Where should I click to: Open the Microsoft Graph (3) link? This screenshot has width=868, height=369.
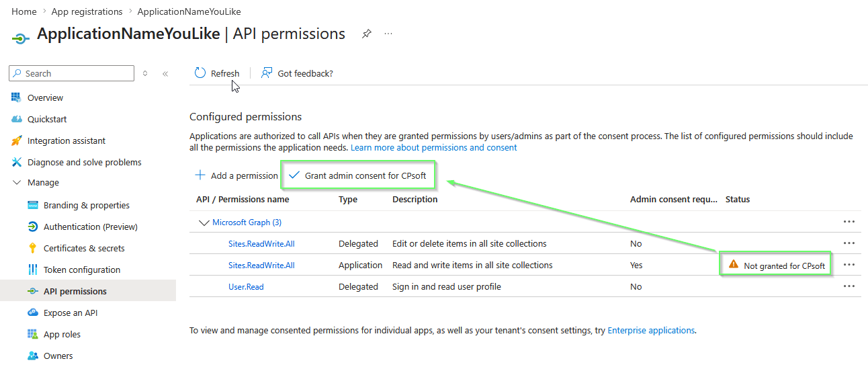(x=247, y=222)
